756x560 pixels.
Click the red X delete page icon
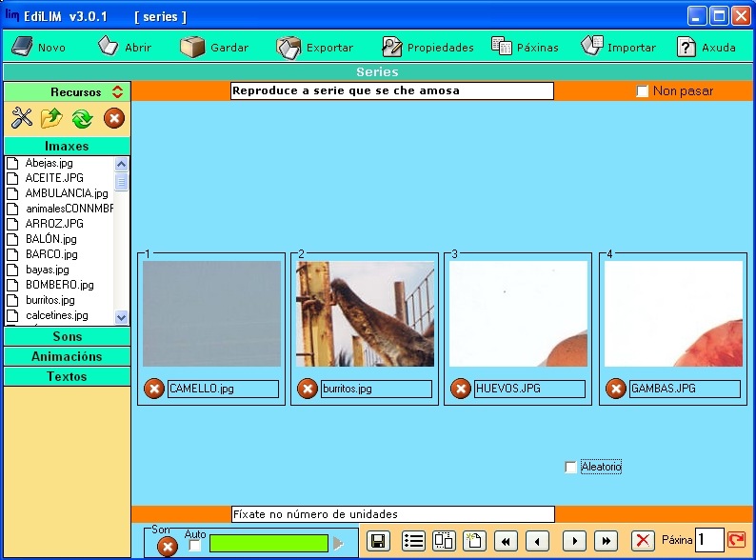644,541
